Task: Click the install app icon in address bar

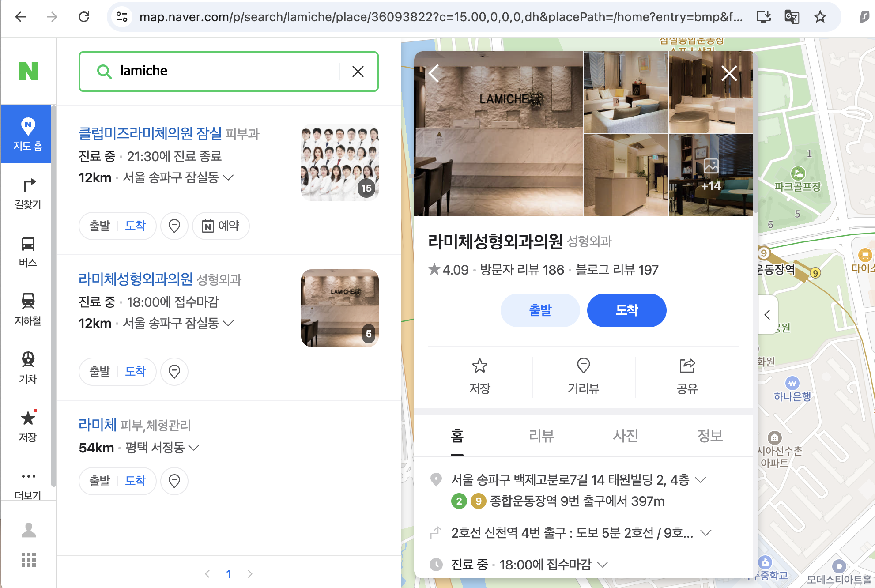Action: (x=763, y=17)
